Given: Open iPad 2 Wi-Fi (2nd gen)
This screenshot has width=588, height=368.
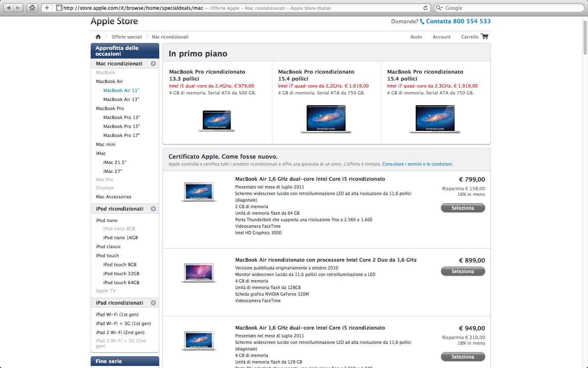Looking at the screenshot, I should click(x=120, y=332).
